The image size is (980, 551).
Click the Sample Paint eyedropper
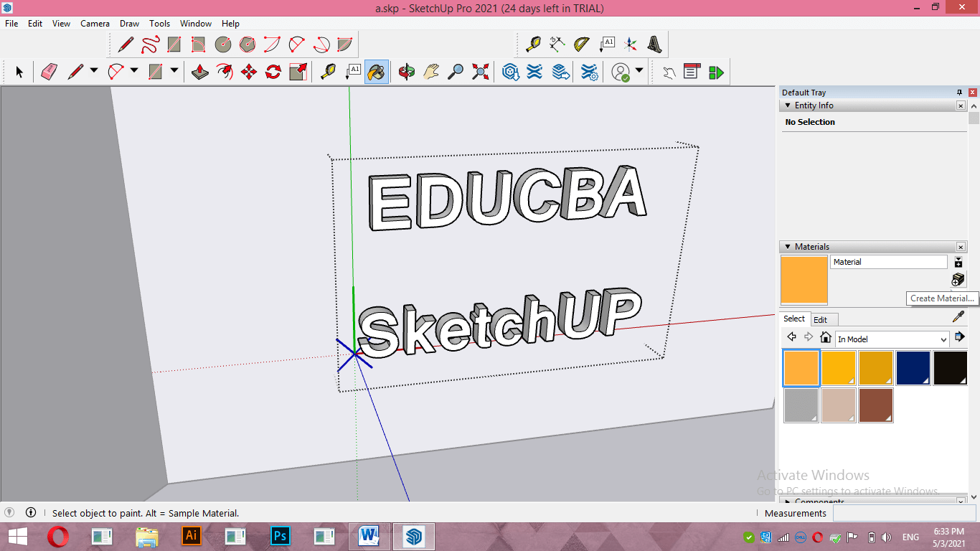958,316
